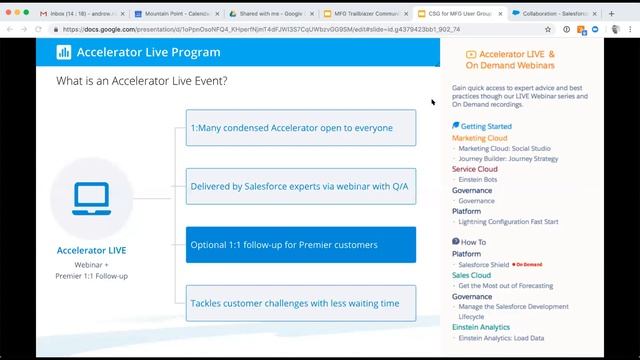Click the red 'On Demand' badge
Screen dimensions: 640x360
pyautogui.click(x=527, y=264)
